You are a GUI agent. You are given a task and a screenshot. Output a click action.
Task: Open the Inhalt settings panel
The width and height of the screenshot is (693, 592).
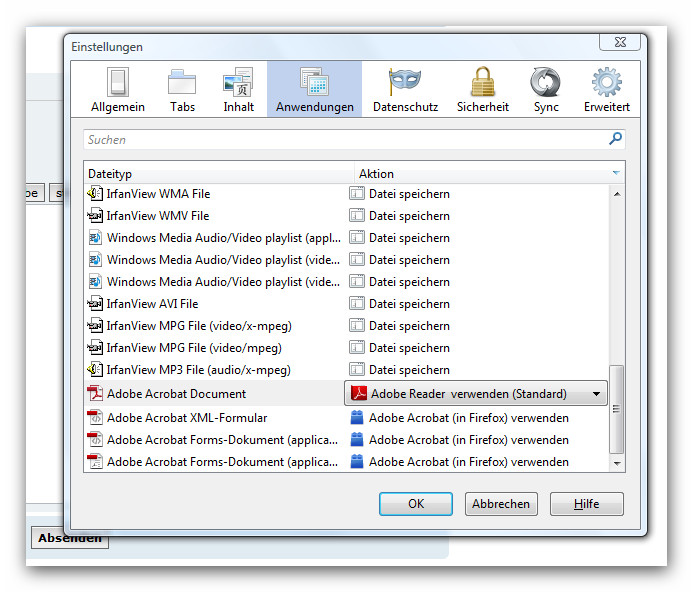[238, 90]
